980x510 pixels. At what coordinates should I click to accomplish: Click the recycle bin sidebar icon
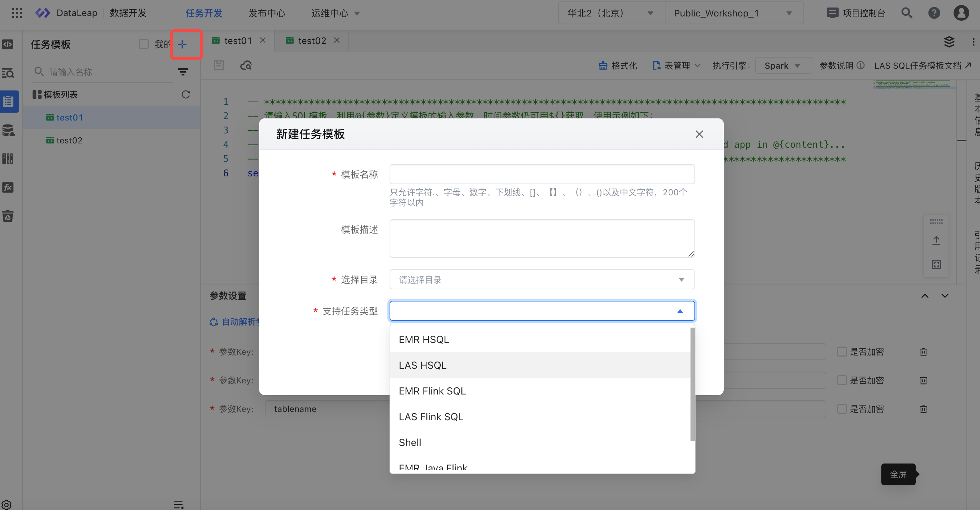8,216
